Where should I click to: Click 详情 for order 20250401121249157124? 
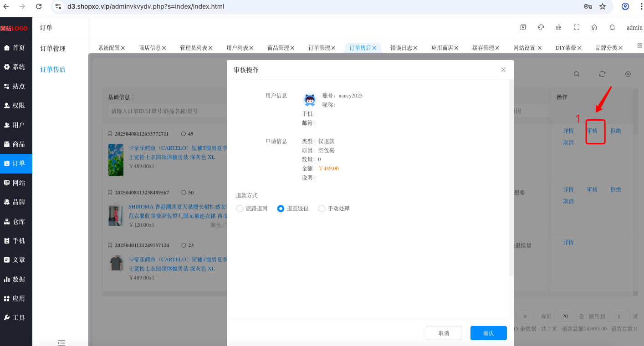568,242
